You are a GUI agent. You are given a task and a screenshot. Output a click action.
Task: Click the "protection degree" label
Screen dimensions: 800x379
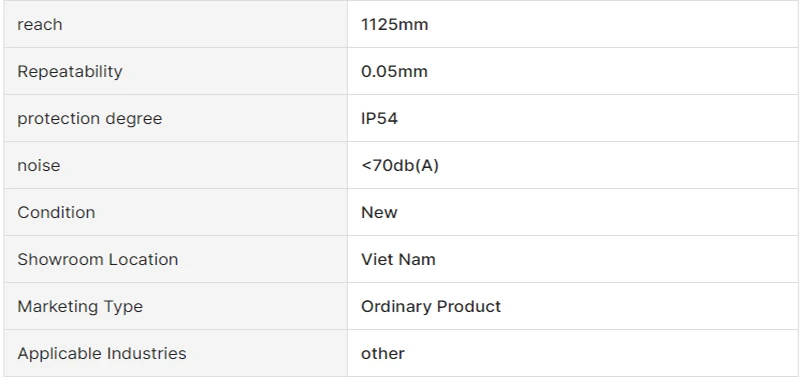pos(90,118)
